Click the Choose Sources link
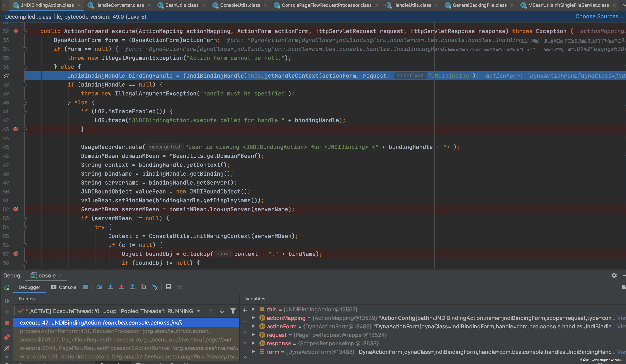This screenshot has height=364, width=626. point(599,16)
